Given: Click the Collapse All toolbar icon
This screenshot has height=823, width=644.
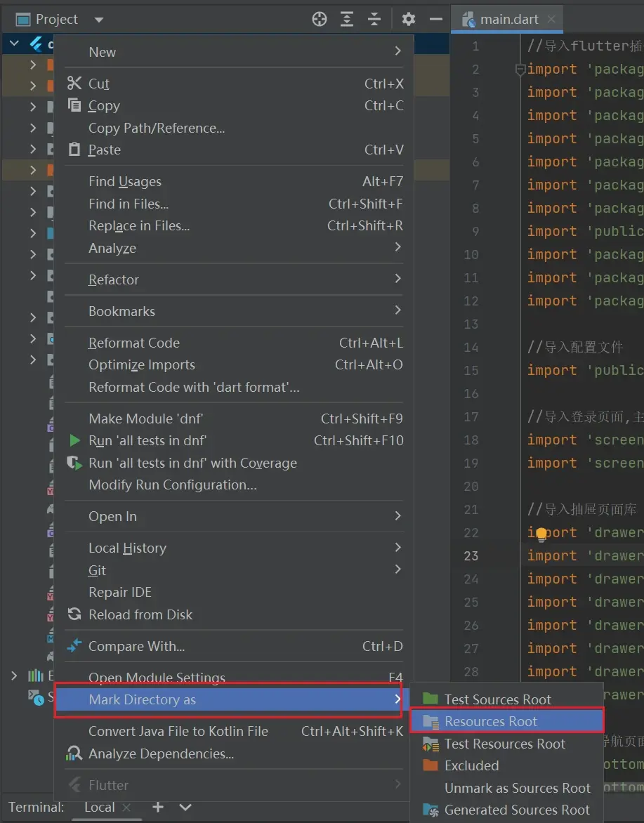Looking at the screenshot, I should tap(374, 20).
